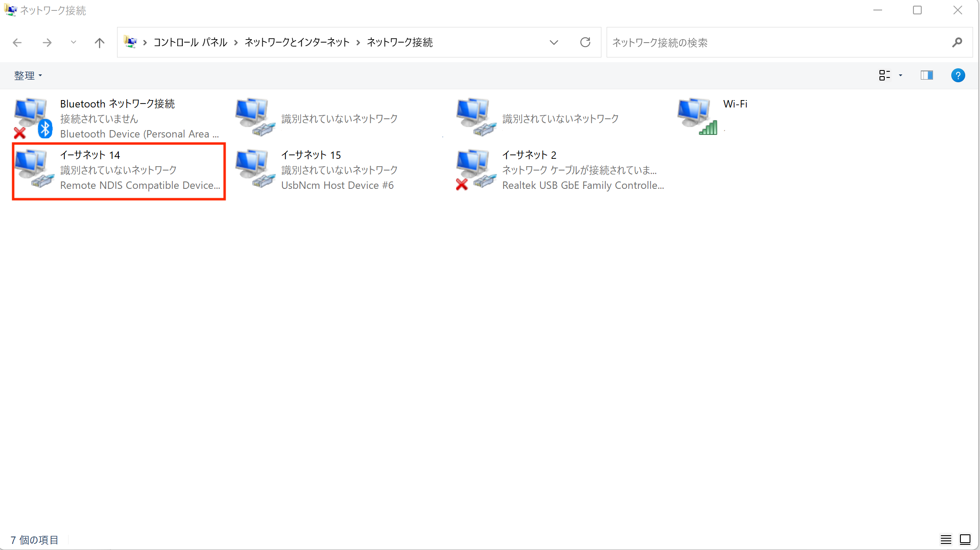The height and width of the screenshot is (550, 980).
Task: Click inside the ネットワーク接続の検索 search box
Action: click(740, 42)
